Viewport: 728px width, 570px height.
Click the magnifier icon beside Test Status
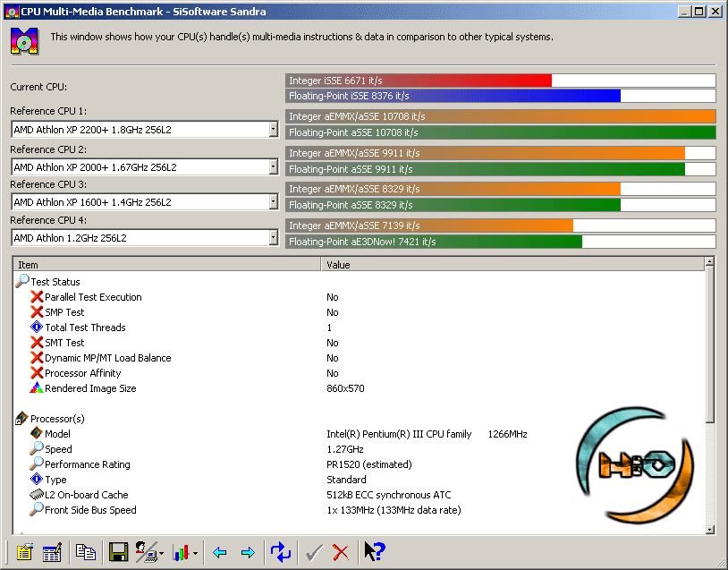click(21, 281)
